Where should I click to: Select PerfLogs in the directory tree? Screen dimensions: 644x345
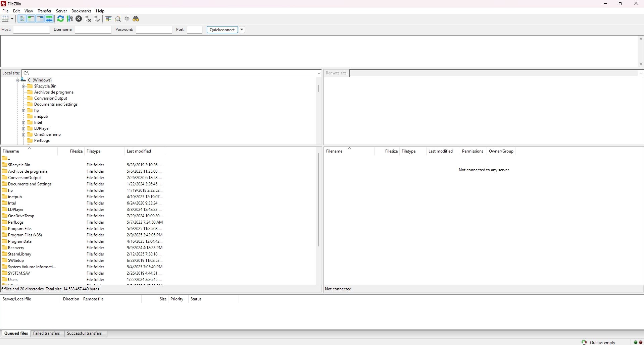42,140
